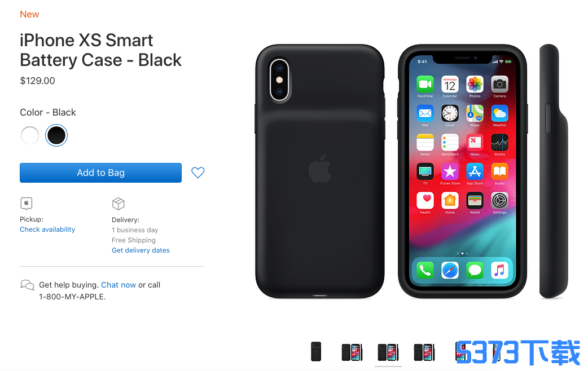This screenshot has width=588, height=371.
Task: Open the Check availability link
Action: click(47, 229)
